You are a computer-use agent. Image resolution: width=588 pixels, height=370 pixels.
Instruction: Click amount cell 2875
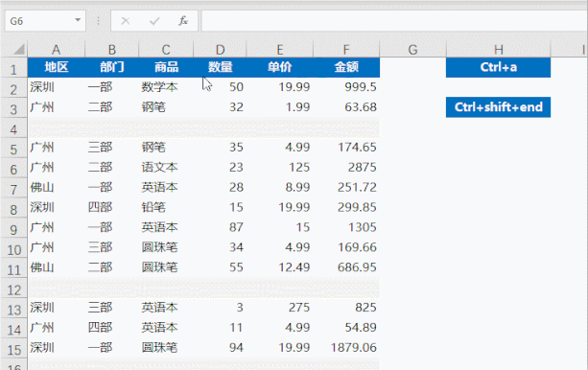[x=346, y=167]
